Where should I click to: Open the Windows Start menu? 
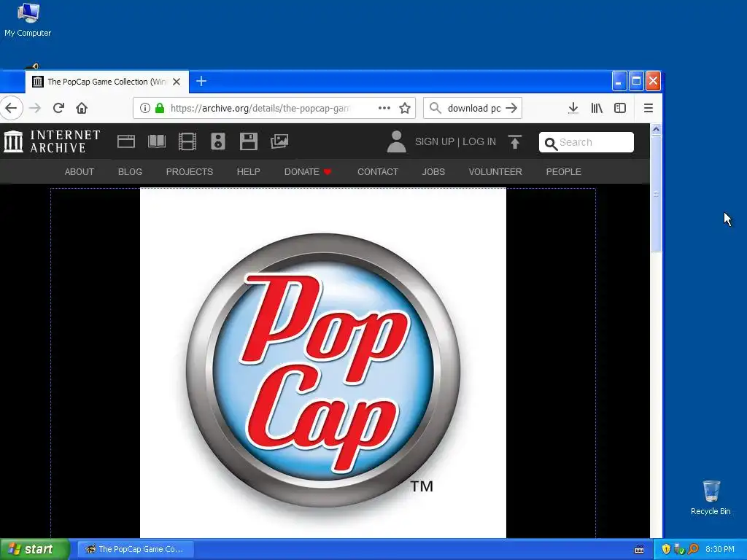point(34,549)
